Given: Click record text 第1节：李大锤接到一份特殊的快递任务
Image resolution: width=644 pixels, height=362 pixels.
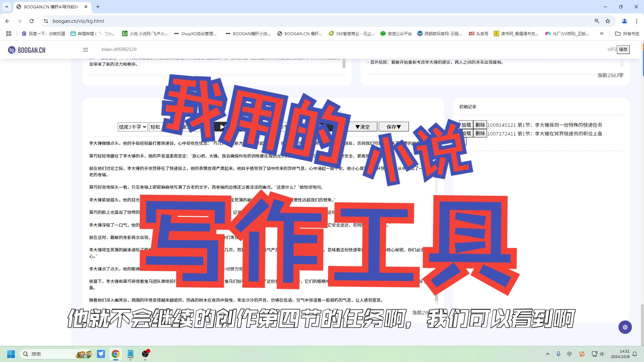Looking at the screenshot, I should (560, 125).
